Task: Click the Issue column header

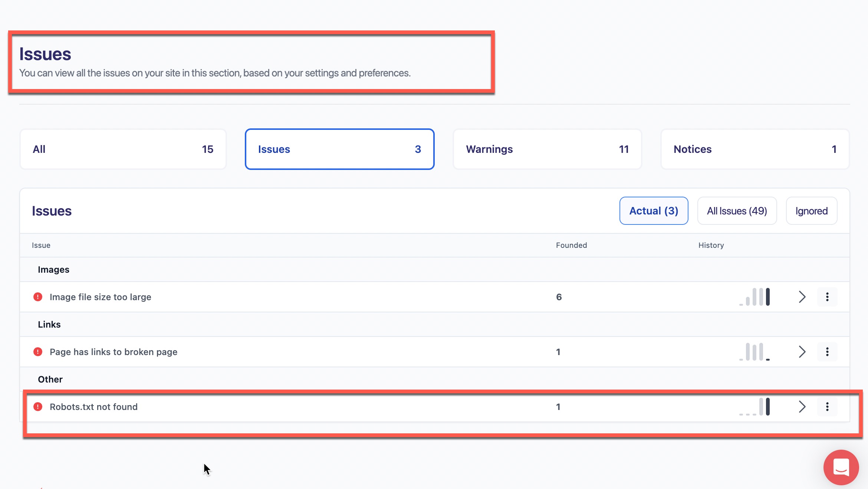Action: point(41,245)
